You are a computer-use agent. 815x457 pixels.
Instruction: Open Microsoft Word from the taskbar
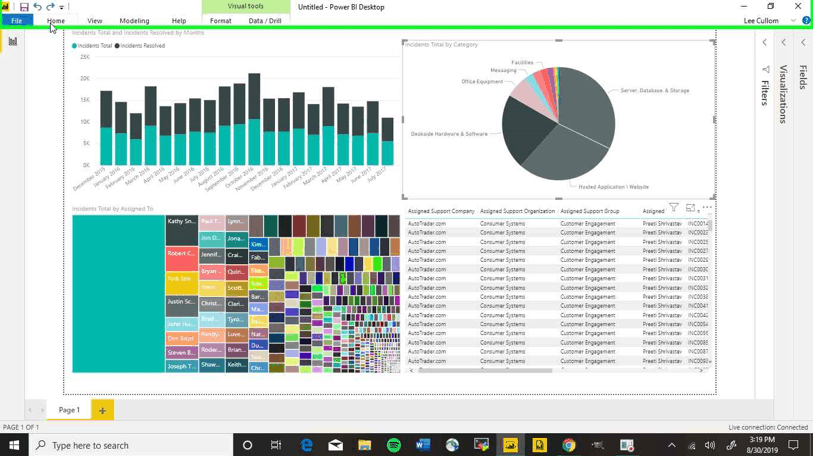click(x=423, y=446)
